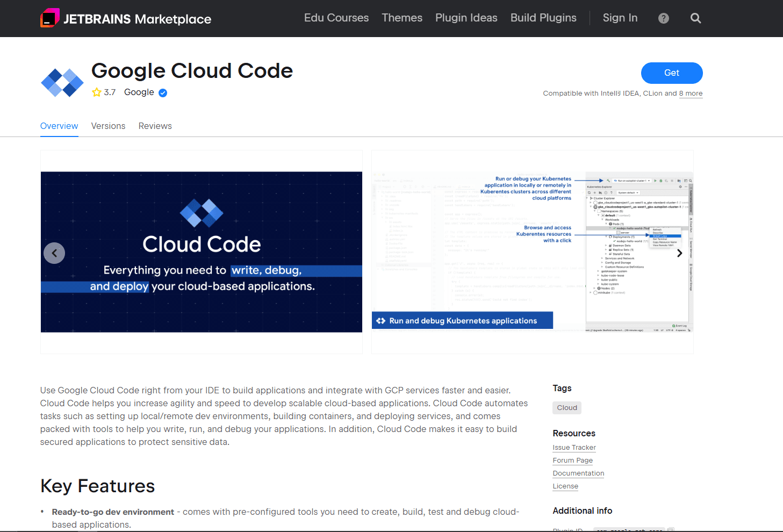This screenshot has height=532, width=783.
Task: Go to previous screenshot with left arrow
Action: [54, 253]
